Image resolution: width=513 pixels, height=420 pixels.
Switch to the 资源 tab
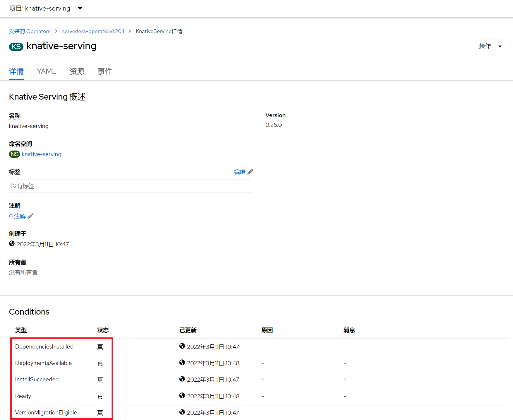click(x=77, y=71)
